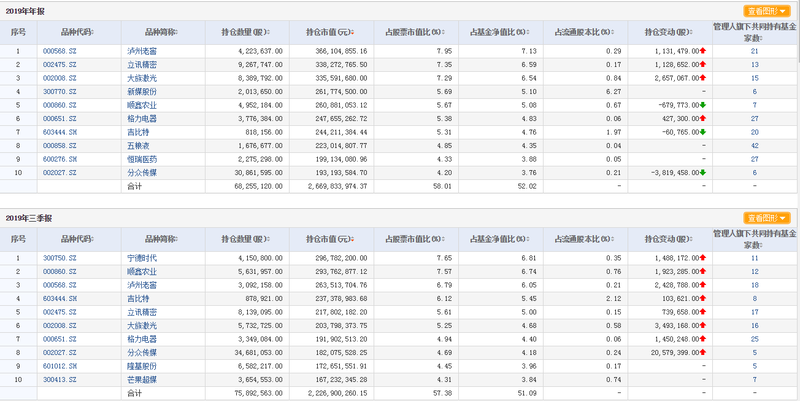Click red up arrow beside 1,488,172.00
This screenshot has height=401, width=800.
(703, 258)
